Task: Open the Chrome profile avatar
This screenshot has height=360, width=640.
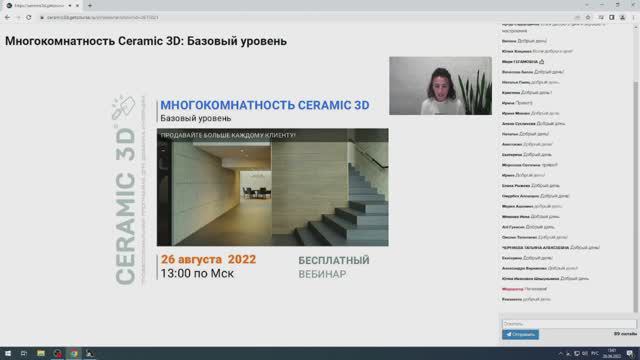Action: [x=622, y=18]
